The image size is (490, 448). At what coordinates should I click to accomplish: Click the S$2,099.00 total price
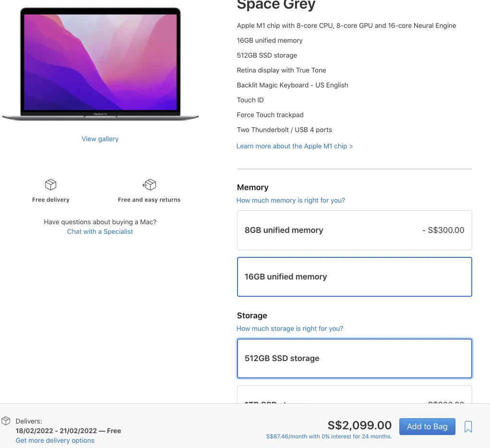click(359, 425)
